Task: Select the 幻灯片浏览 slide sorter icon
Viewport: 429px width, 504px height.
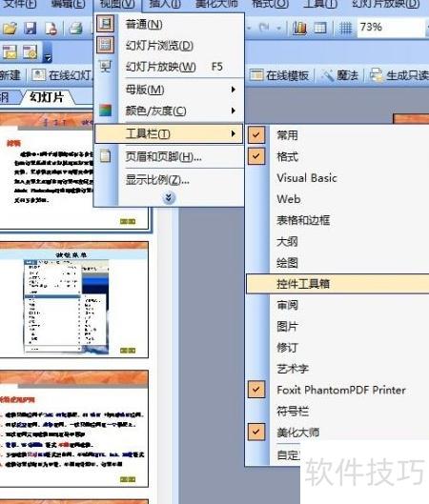Action: click(x=105, y=45)
